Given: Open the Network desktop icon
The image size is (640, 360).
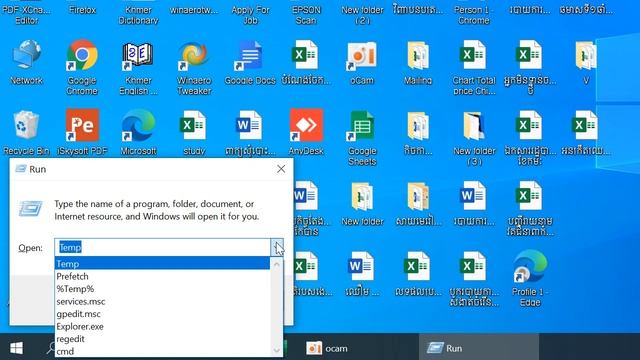Looking at the screenshot, I should [27, 62].
